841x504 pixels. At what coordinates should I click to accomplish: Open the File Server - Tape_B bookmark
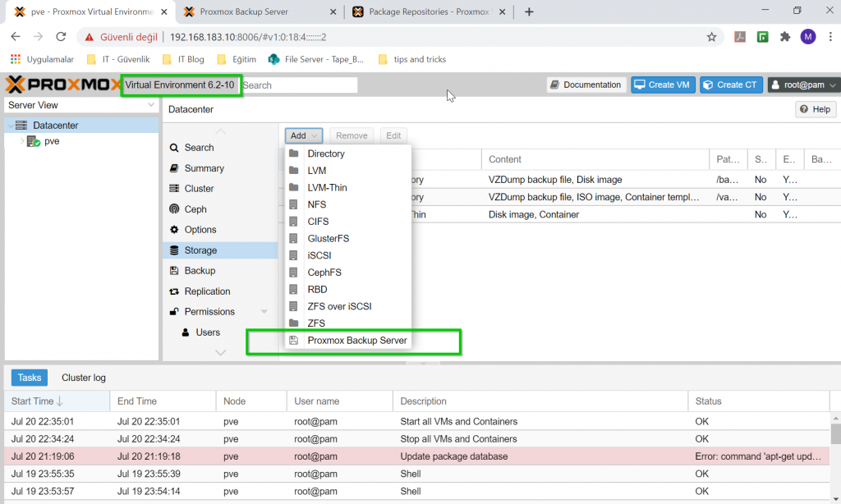(x=316, y=60)
